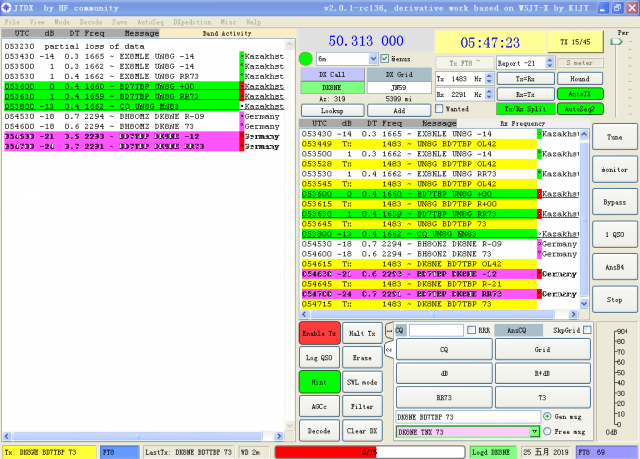Step the Report -21 spinner

click(x=549, y=63)
